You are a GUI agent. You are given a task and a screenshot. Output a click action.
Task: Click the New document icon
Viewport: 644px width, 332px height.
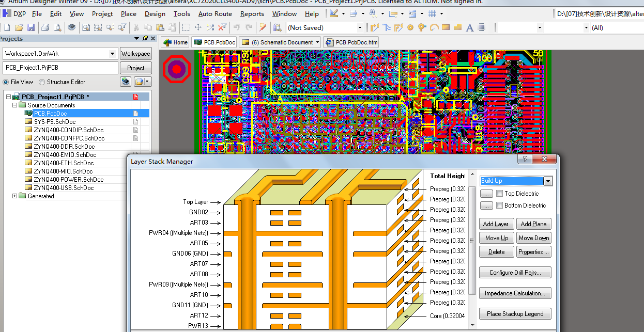point(7,27)
